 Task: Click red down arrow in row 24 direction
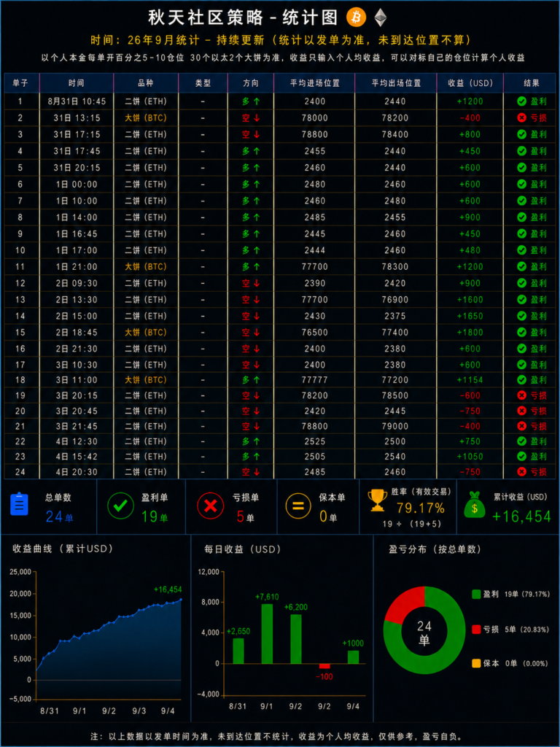[x=257, y=472]
